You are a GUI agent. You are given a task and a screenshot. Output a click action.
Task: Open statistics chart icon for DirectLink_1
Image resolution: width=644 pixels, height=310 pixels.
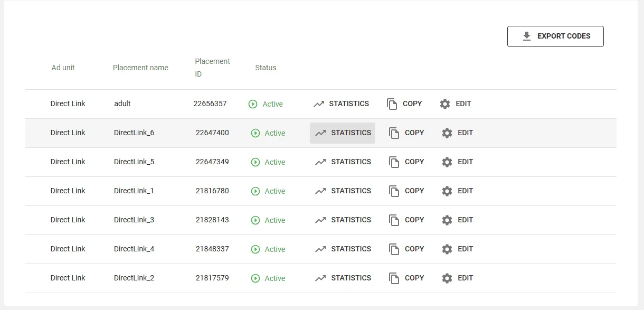pos(320,191)
